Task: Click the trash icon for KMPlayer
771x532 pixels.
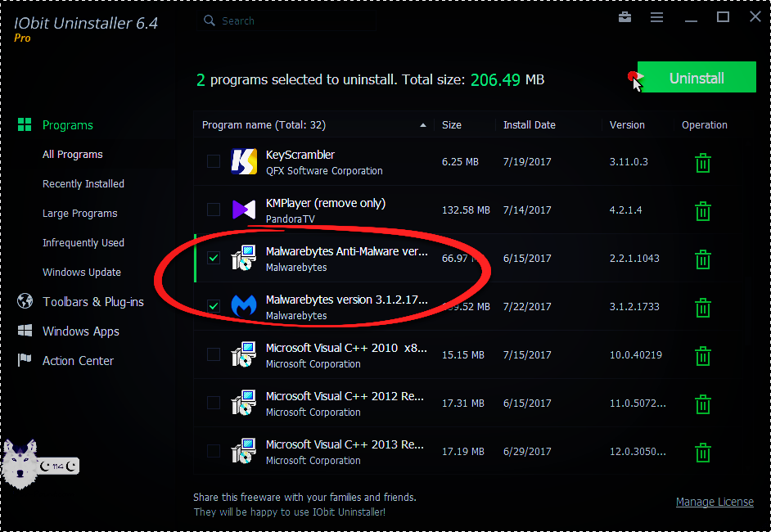Action: tap(702, 211)
